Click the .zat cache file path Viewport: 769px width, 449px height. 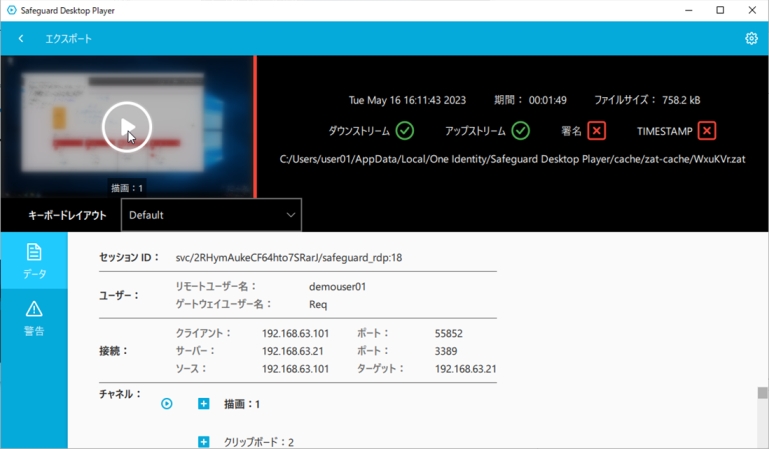(513, 159)
